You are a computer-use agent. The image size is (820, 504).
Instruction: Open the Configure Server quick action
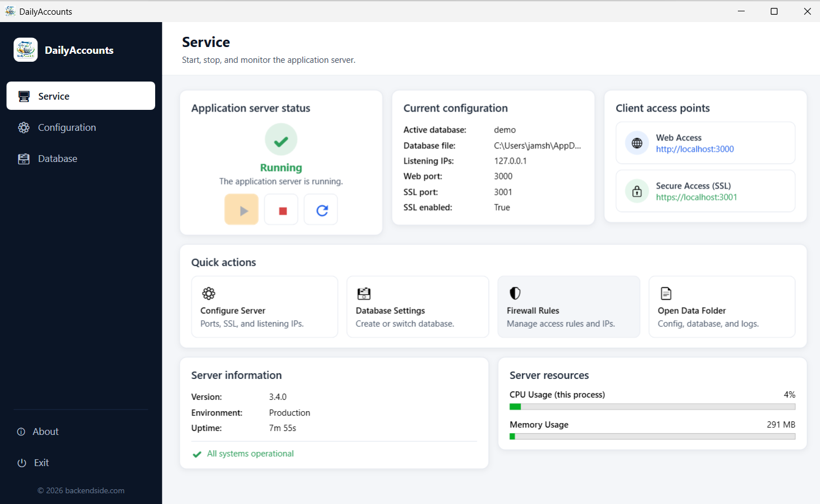[x=264, y=306]
